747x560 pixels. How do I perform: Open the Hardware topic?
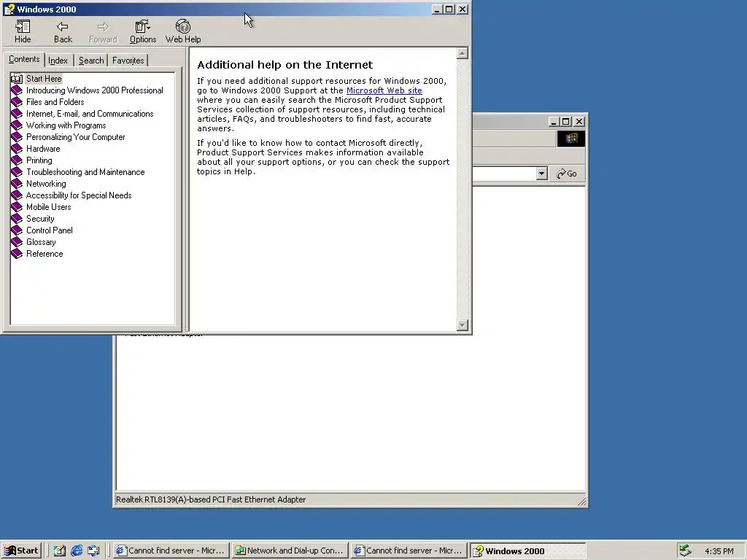pos(43,149)
